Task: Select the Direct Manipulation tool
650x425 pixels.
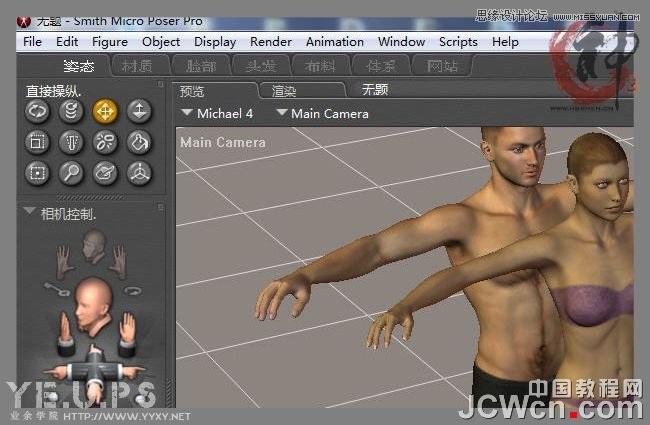Action: (139, 174)
